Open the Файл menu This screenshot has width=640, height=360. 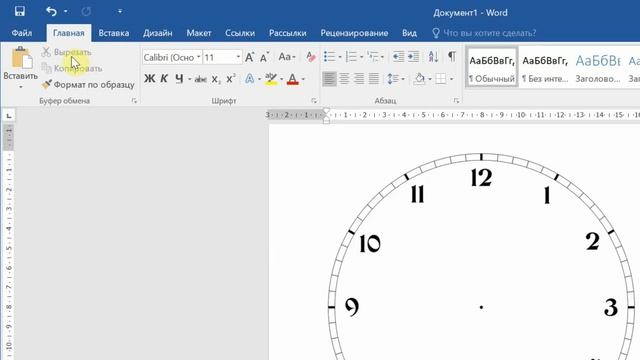coord(22,33)
